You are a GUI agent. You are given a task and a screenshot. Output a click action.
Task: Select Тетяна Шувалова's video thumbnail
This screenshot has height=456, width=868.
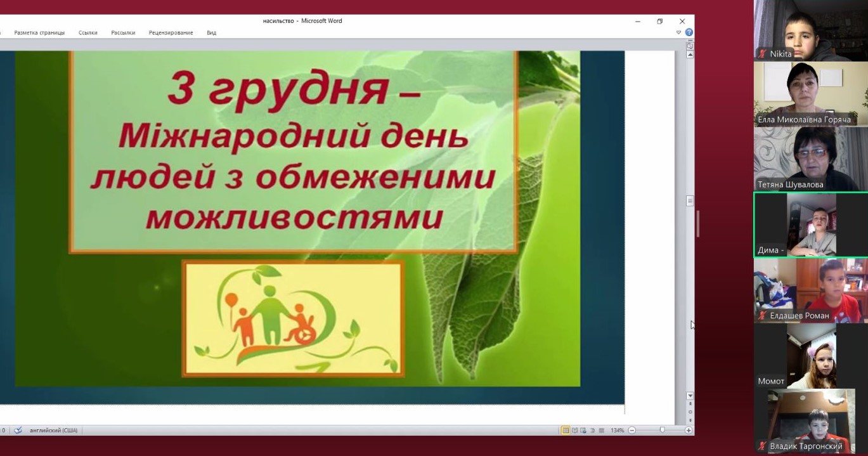(x=810, y=159)
